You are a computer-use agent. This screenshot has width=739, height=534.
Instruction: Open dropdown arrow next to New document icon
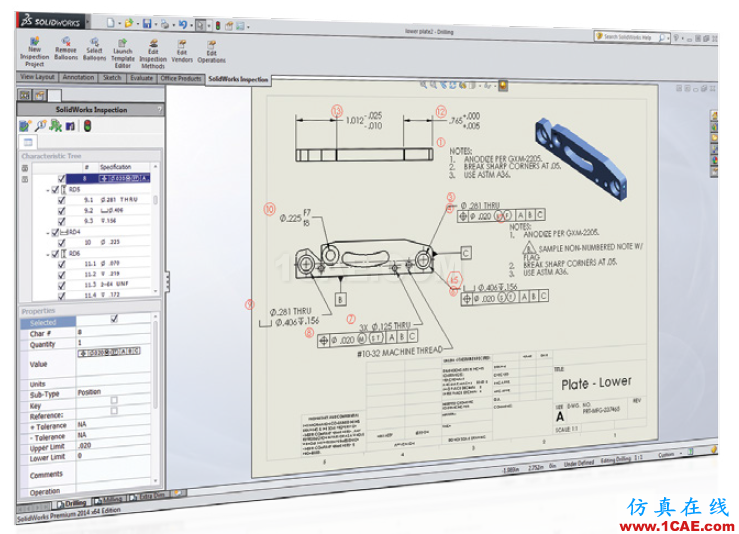(119, 23)
